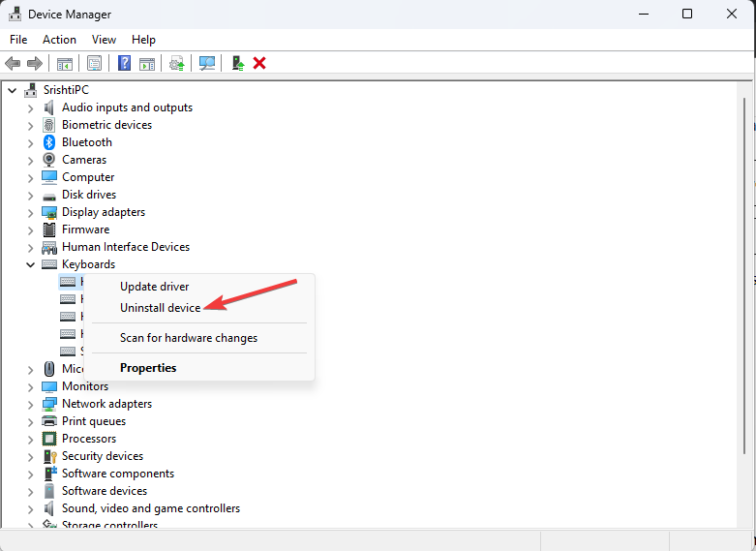This screenshot has width=756, height=551.
Task: Select the Display adapters icon
Action: coord(49,212)
